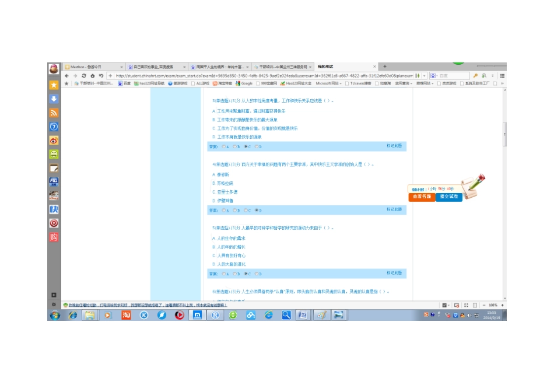554x392 pixels.
Task: Click the orange view answers button
Action: click(422, 197)
